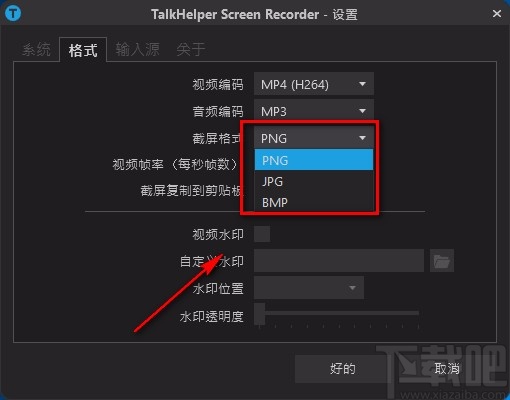Choose BMP from the screenshot format list
The image size is (510, 400).
[314, 202]
